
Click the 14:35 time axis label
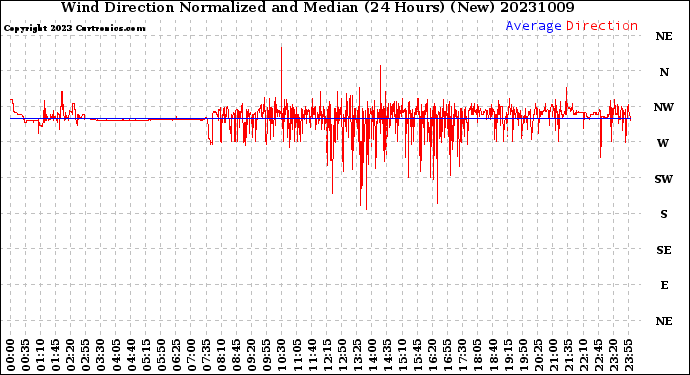387,355
